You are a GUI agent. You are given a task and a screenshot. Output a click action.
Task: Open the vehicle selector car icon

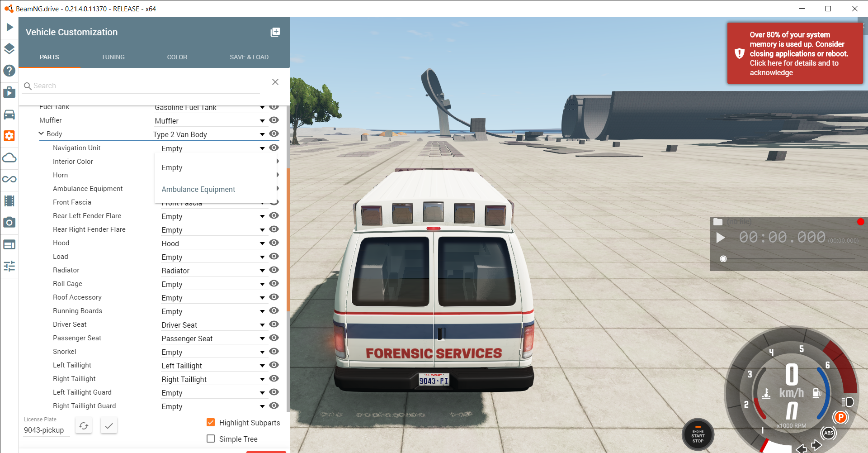(x=9, y=114)
